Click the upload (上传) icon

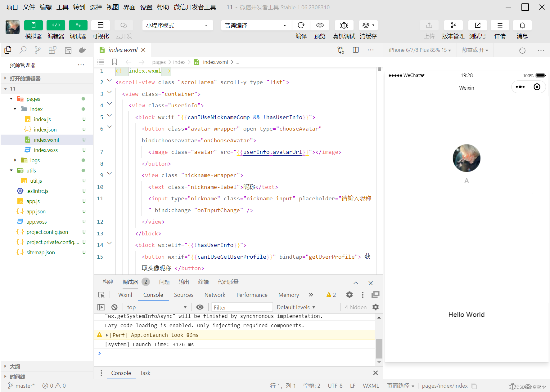tap(429, 25)
